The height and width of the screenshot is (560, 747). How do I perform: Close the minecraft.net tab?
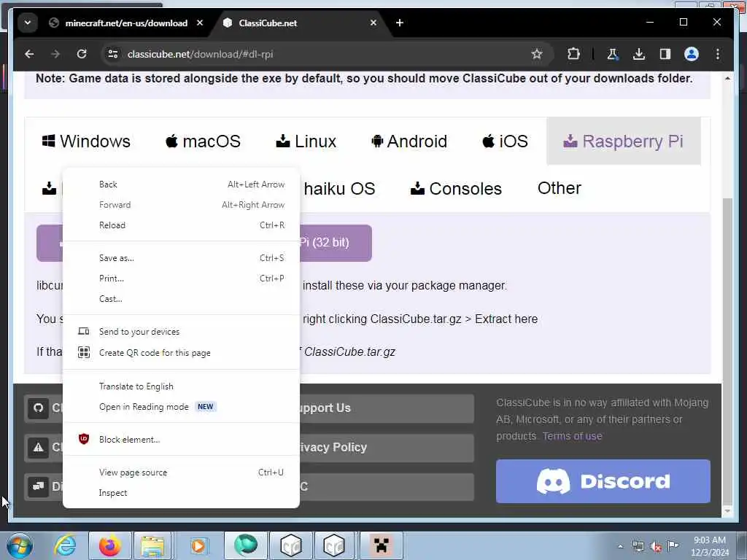point(200,23)
